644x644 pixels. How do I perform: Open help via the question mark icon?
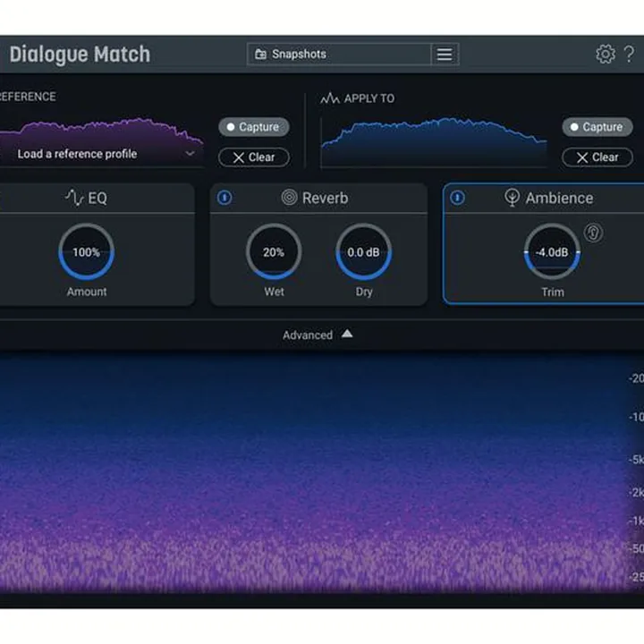629,54
